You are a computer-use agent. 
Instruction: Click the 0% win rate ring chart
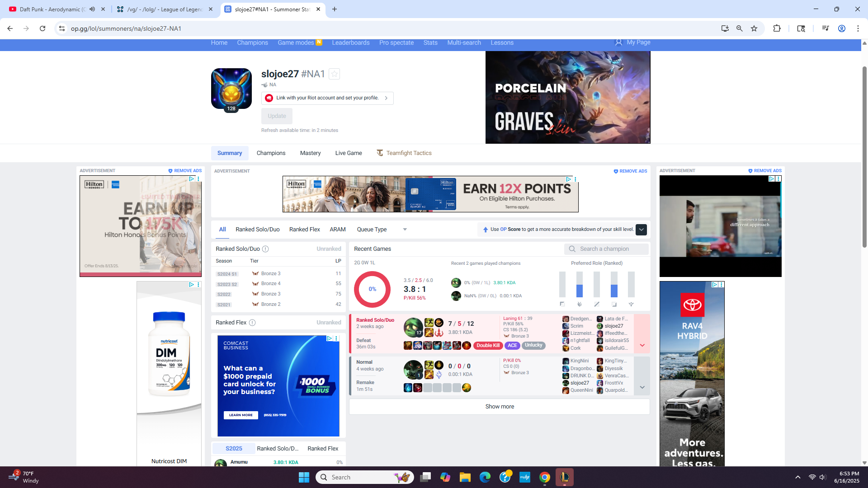click(x=372, y=289)
